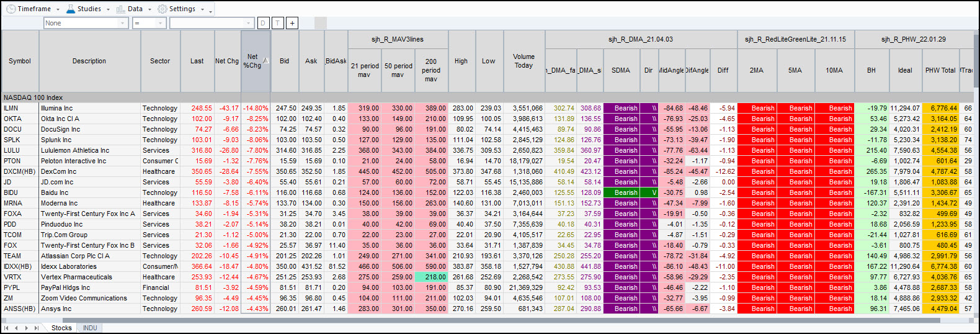This screenshot has height=334, width=980.
Task: Click the Atlassian Corp Plc Cl A description
Action: pyautogui.click(x=89, y=256)
